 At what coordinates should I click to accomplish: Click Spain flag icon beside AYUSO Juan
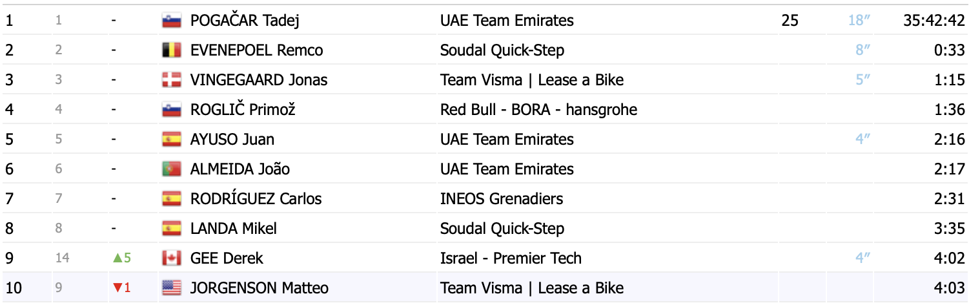pyautogui.click(x=171, y=140)
